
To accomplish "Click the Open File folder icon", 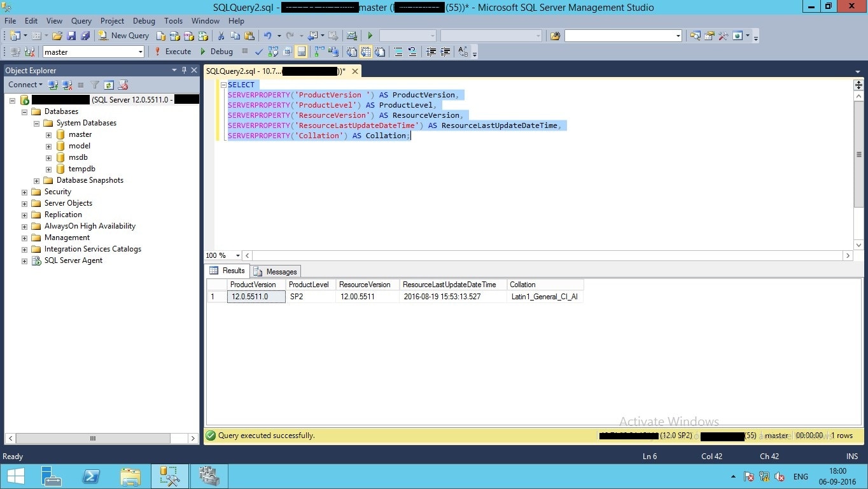I will click(x=57, y=36).
